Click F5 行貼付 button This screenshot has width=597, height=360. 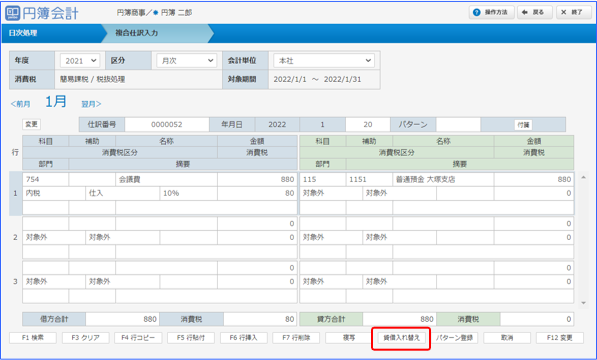click(x=191, y=338)
